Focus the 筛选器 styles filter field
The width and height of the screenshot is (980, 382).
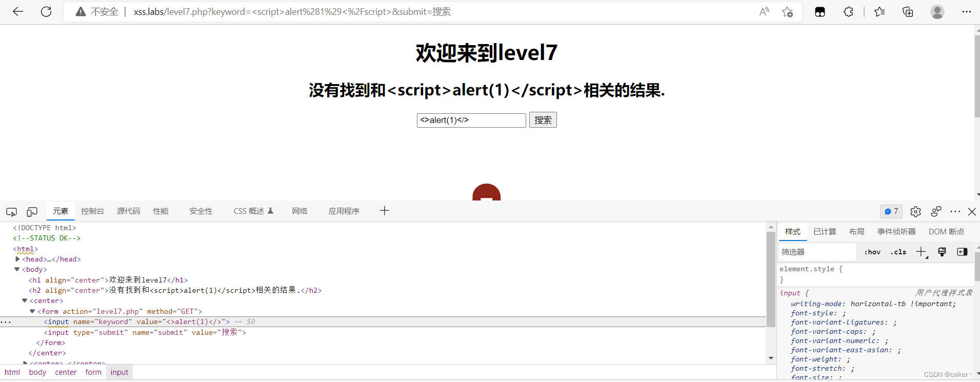817,252
